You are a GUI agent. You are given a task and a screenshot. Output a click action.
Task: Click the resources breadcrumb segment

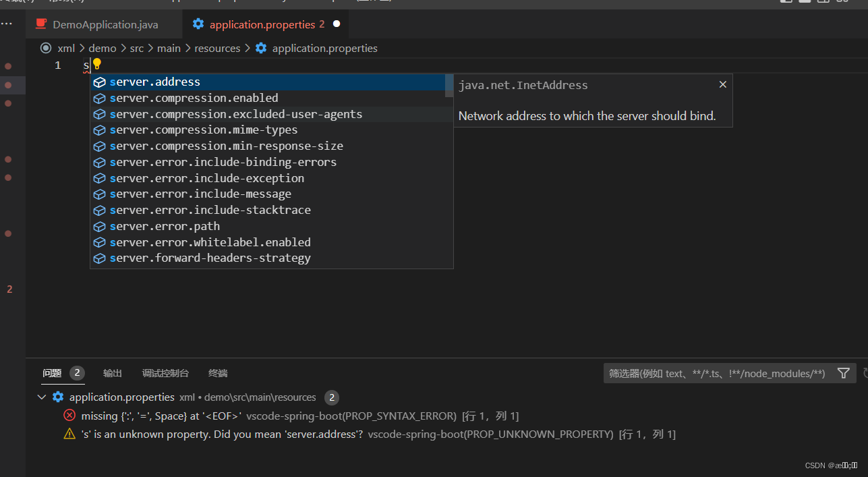[217, 49]
